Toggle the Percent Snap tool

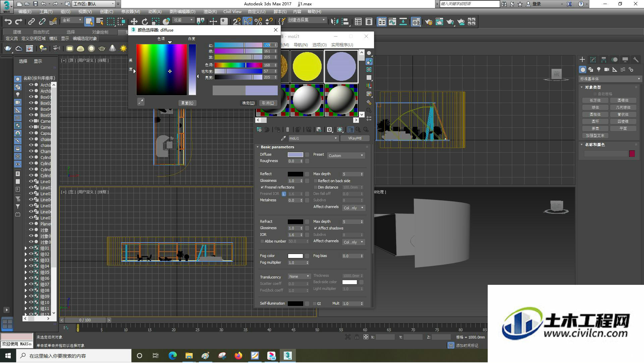click(258, 22)
